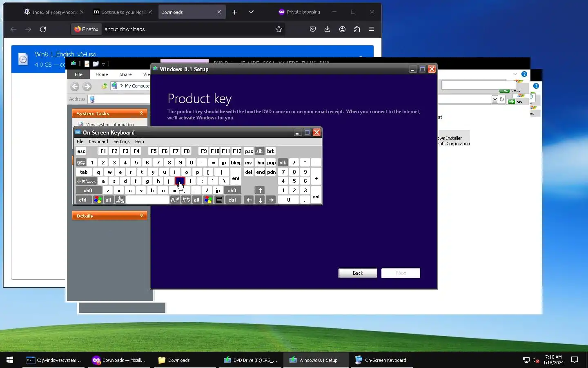Open the address bar dropdown arrow in Explorer
This screenshot has height=368, width=588.
pos(495,99)
